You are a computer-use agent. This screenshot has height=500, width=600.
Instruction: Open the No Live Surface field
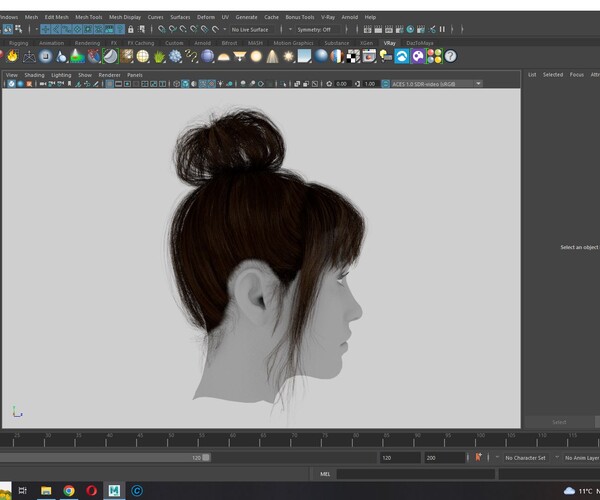[x=253, y=29]
